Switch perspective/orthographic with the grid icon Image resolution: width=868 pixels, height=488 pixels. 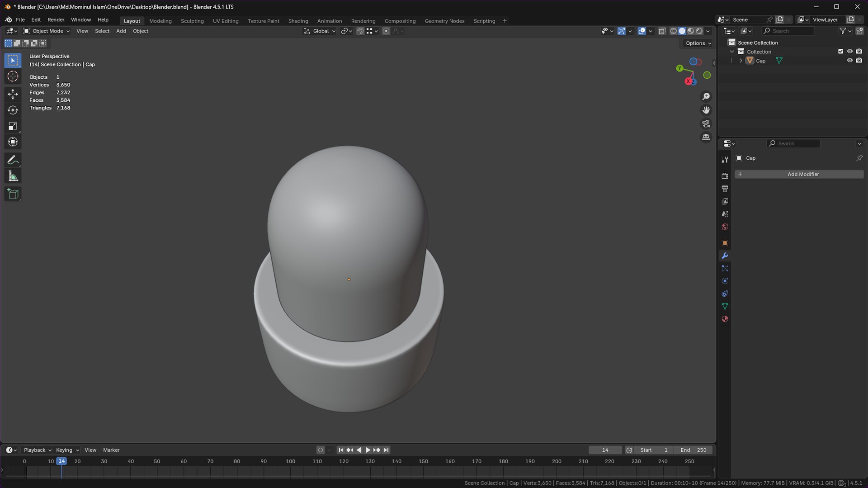706,137
